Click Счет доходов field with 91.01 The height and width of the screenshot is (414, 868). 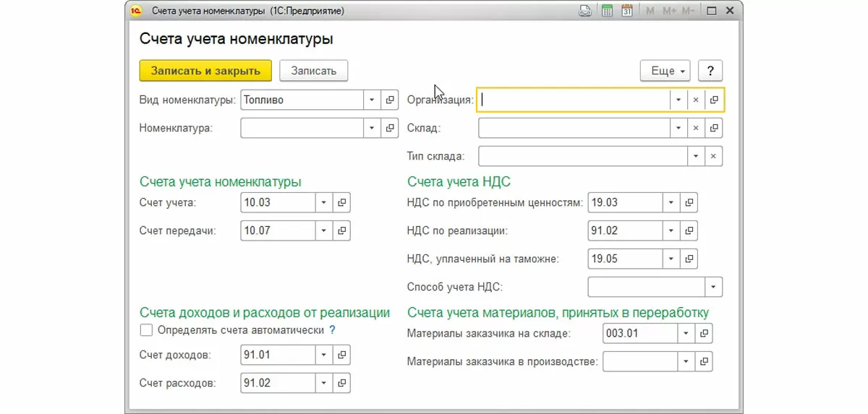(278, 355)
